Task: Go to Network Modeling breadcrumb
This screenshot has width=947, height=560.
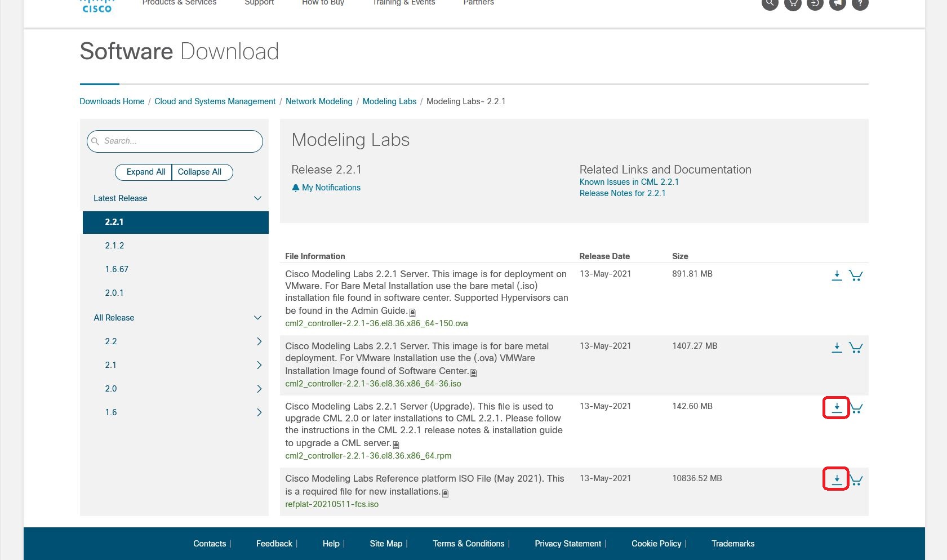Action: pos(319,101)
